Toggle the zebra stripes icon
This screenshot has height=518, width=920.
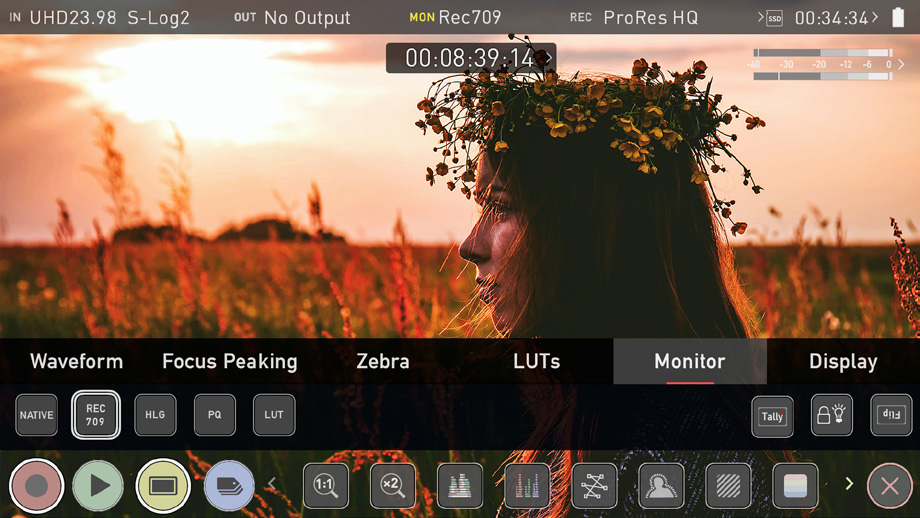pos(728,486)
